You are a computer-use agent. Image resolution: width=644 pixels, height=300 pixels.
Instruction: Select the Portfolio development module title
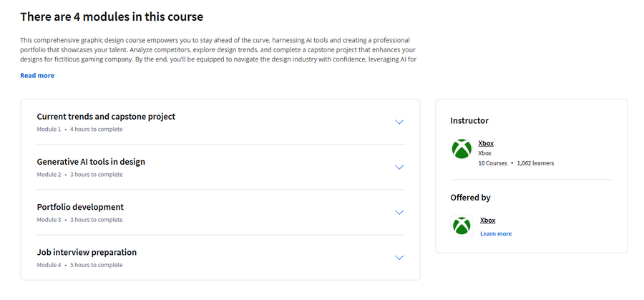click(80, 207)
